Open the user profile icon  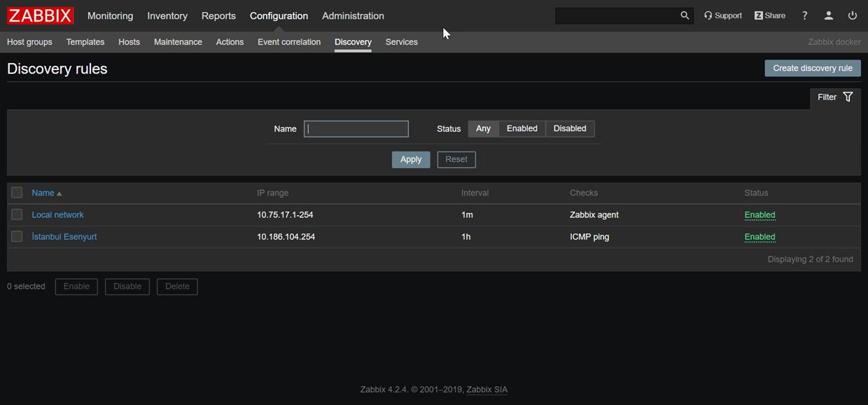tap(829, 15)
